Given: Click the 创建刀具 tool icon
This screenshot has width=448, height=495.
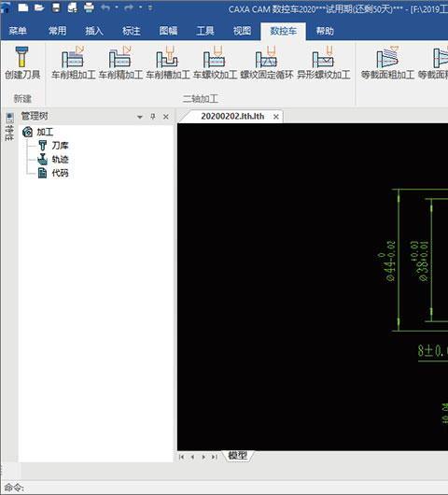Looking at the screenshot, I should [22, 63].
